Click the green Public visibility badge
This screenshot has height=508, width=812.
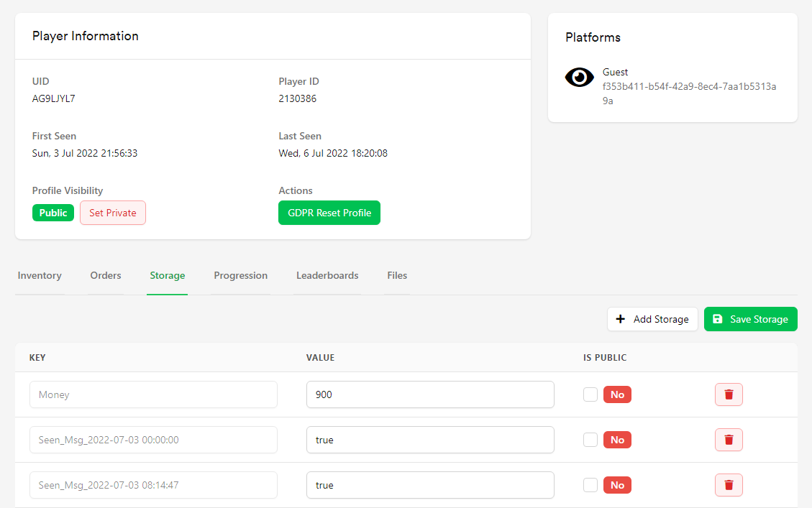pos(53,213)
